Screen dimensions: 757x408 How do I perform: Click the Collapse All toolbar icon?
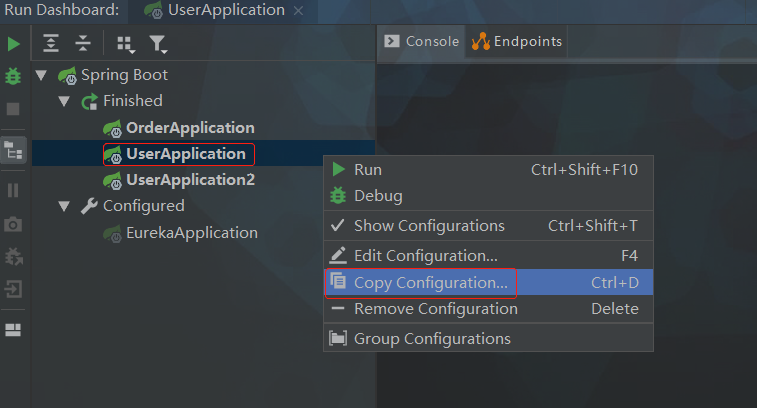pos(83,43)
